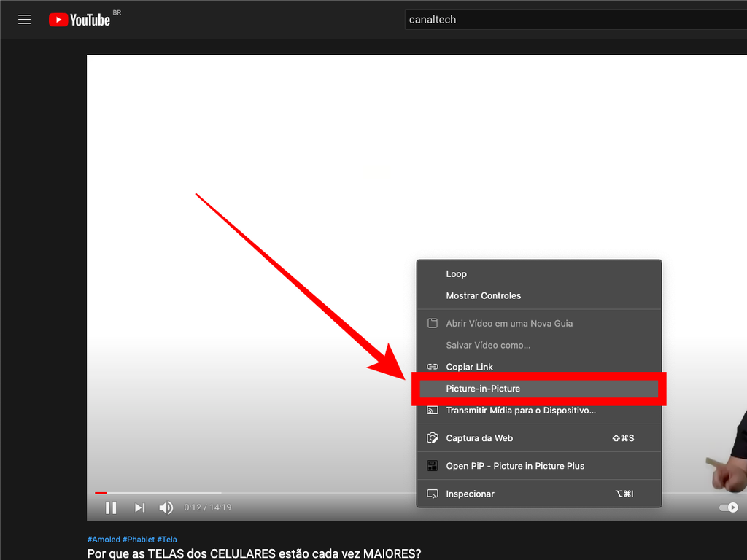Select Open PiP - Picture in Picture Plus
The height and width of the screenshot is (560, 747).
coord(539,466)
